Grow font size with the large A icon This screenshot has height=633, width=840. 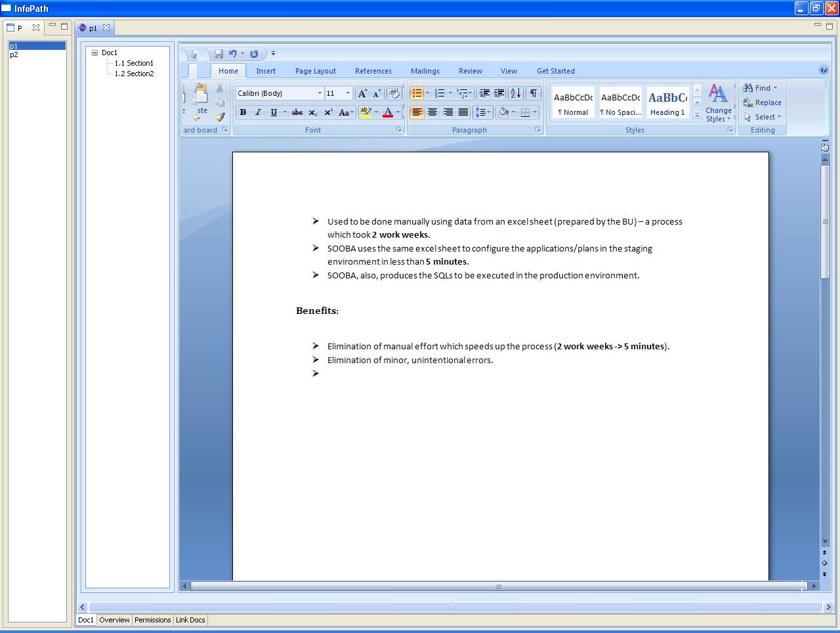pyautogui.click(x=362, y=93)
